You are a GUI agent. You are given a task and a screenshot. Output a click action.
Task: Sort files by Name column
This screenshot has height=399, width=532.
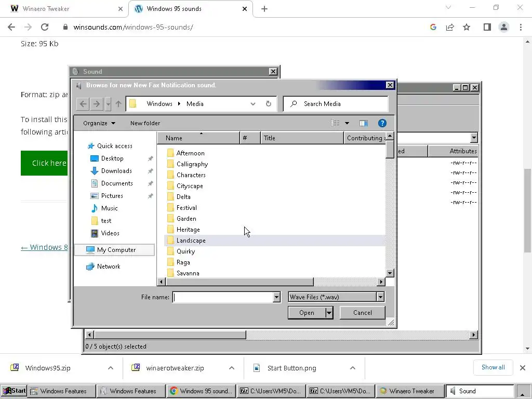pos(198,138)
